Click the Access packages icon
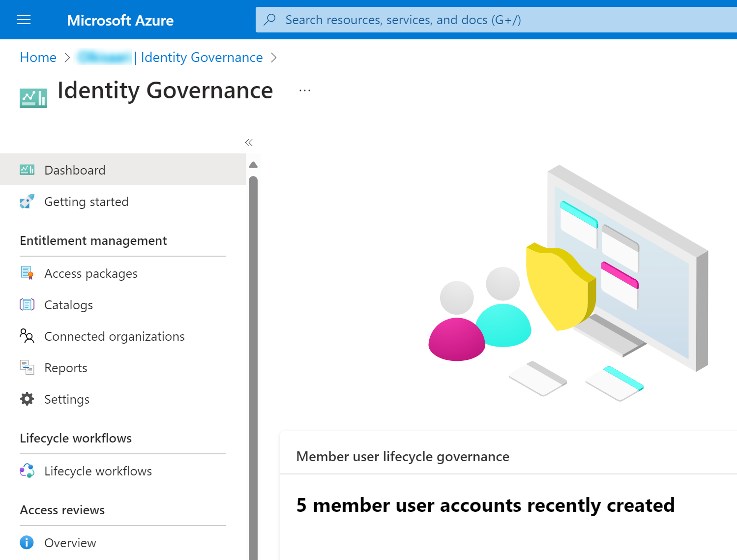This screenshot has width=737, height=560. coord(27,273)
